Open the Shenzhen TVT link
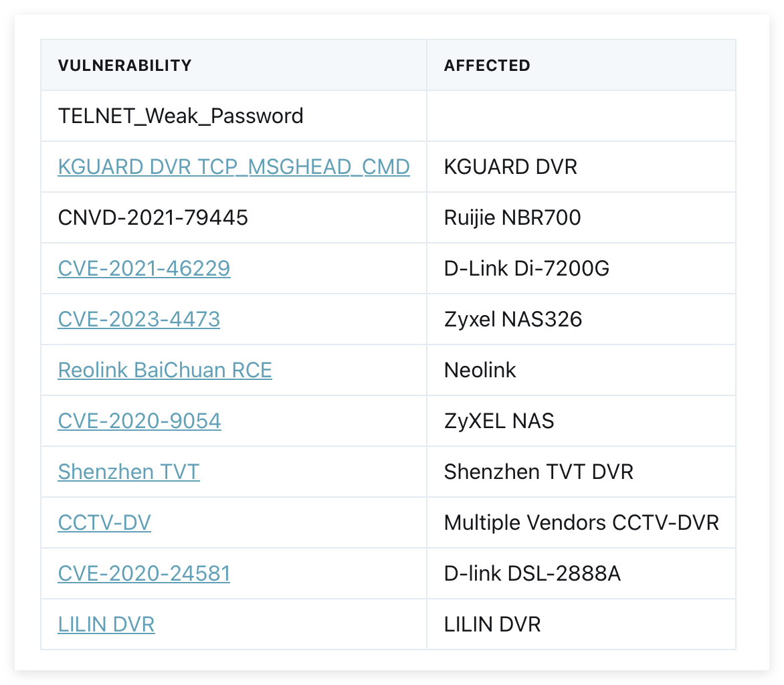784x685 pixels. (x=128, y=472)
